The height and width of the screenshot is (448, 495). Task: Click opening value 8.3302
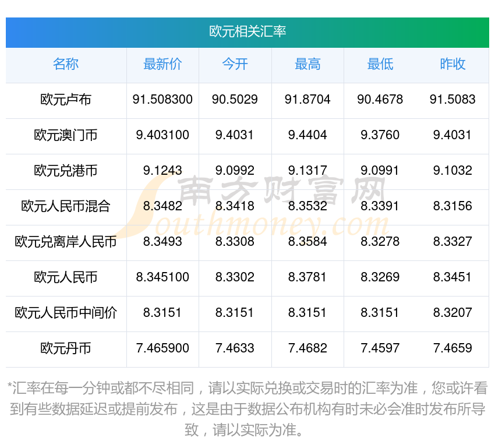click(x=235, y=277)
